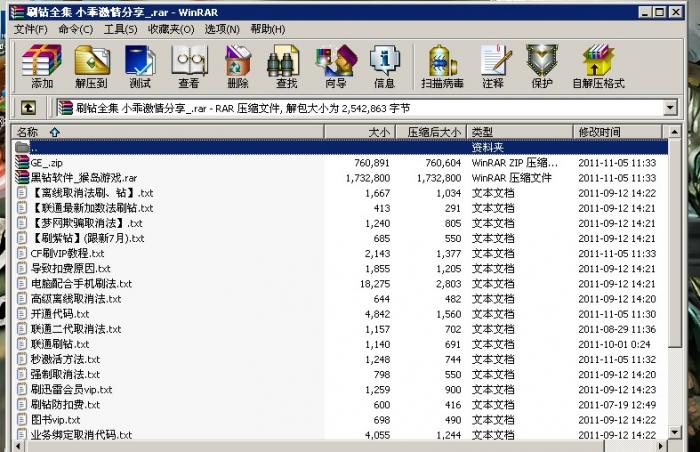Viewport: 700px width, 452px height.
Task: Click text file icon of 图书vip.txt
Action: (22, 420)
